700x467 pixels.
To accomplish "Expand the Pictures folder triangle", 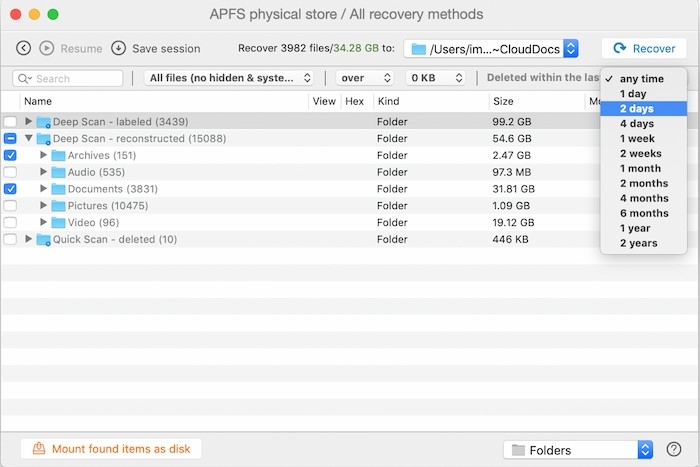I will click(x=43, y=205).
